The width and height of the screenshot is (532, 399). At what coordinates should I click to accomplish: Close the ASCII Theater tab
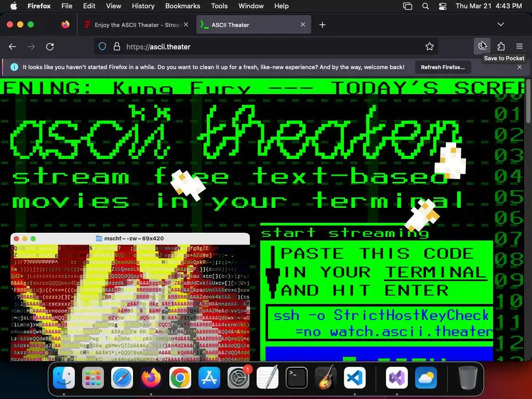click(303, 24)
